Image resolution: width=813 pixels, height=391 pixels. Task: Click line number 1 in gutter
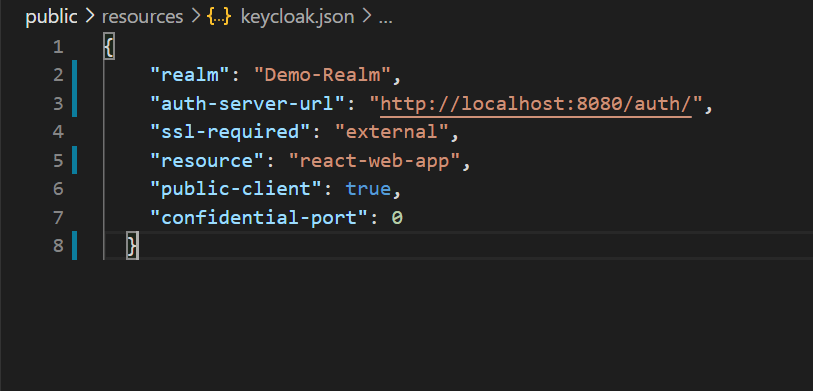tap(58, 47)
